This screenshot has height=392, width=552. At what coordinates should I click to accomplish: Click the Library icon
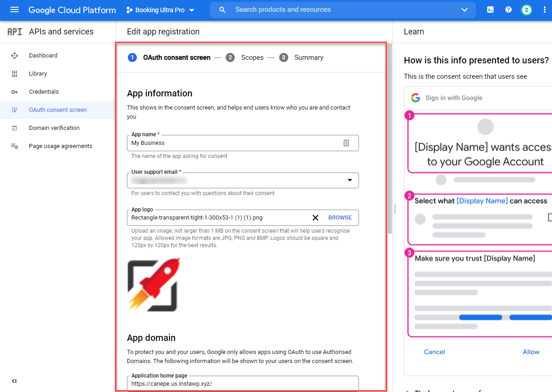coord(15,74)
